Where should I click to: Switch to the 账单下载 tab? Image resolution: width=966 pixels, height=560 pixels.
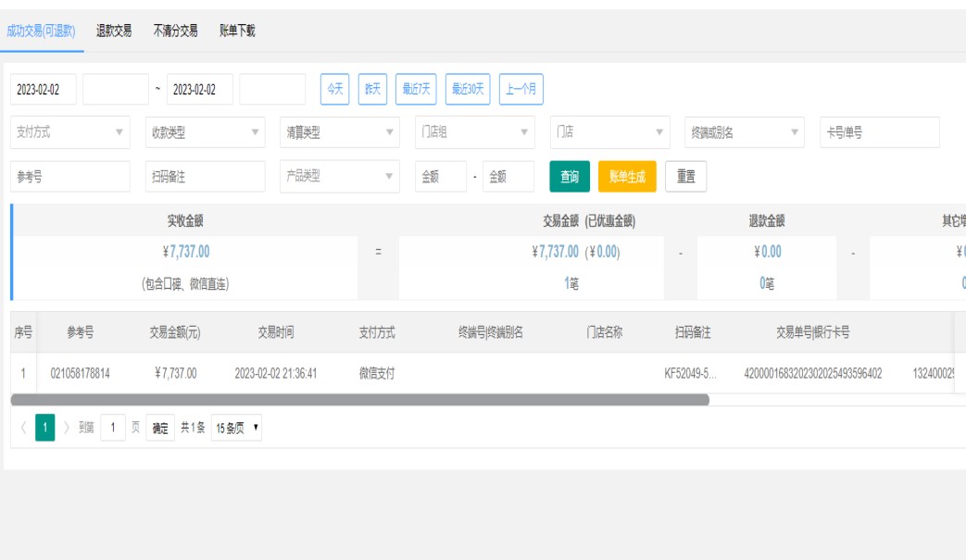coord(237,31)
